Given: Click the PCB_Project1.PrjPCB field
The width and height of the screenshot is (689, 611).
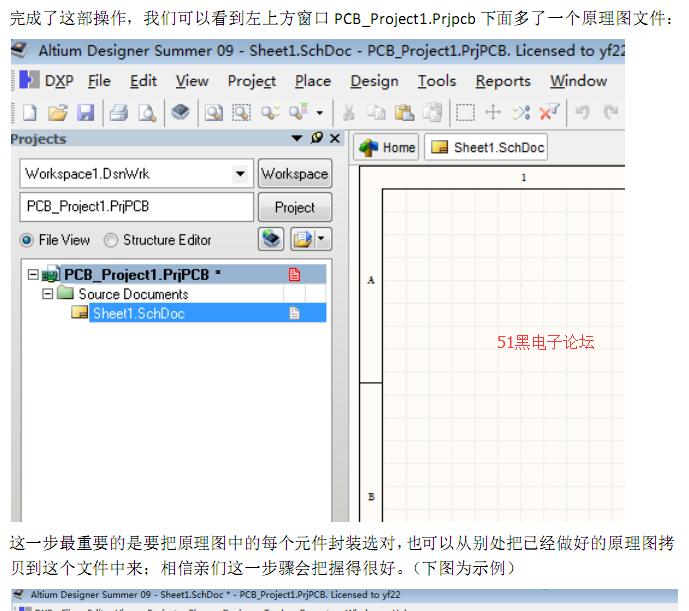Looking at the screenshot, I should click(137, 207).
